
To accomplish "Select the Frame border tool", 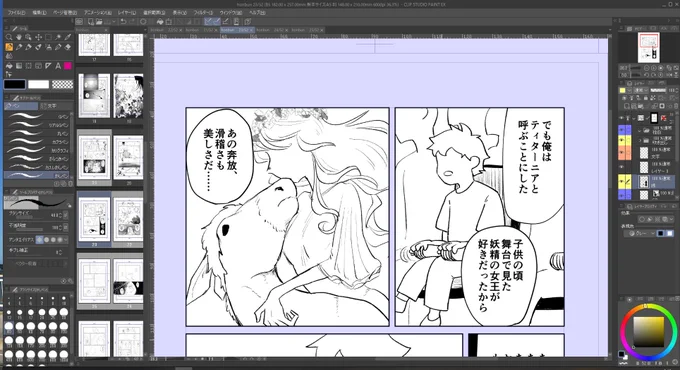I will (38, 65).
